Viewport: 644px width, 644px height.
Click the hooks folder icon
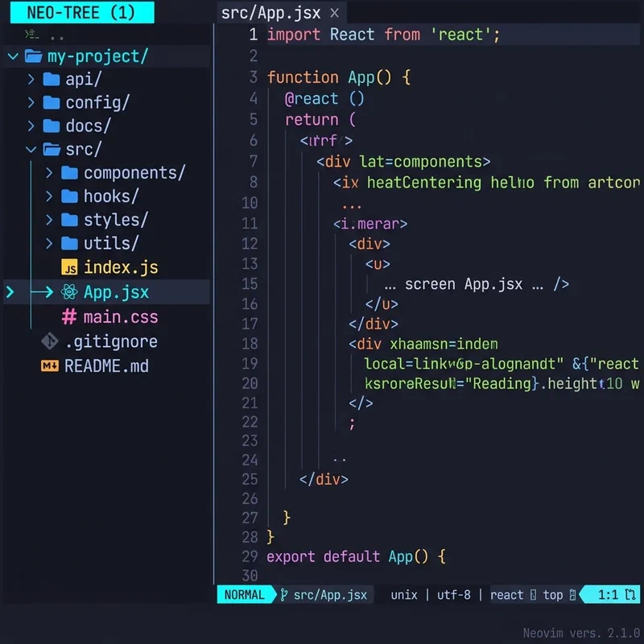point(69,196)
